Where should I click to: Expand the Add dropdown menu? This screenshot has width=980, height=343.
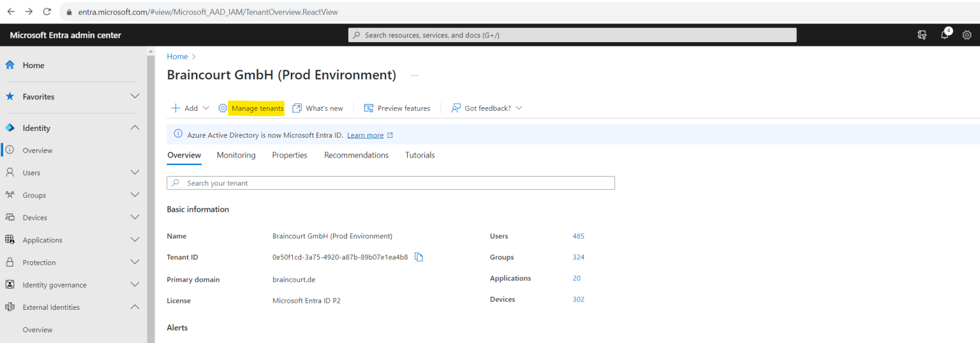190,108
